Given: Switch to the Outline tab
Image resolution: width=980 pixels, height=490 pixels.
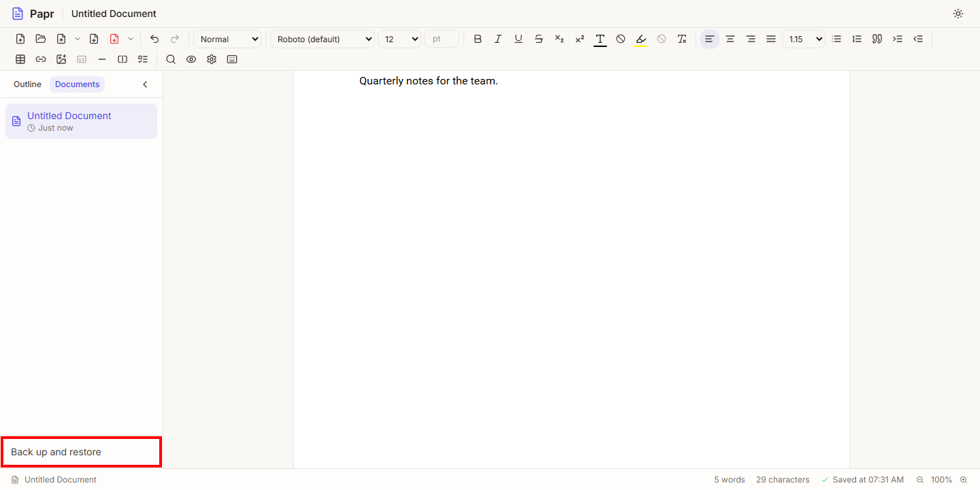Looking at the screenshot, I should 27,84.
